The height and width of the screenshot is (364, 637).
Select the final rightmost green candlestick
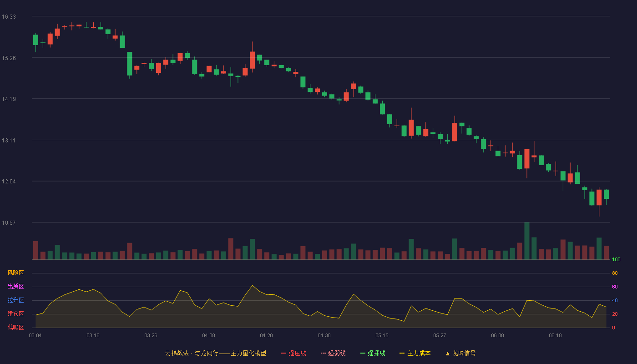[x=606, y=194]
